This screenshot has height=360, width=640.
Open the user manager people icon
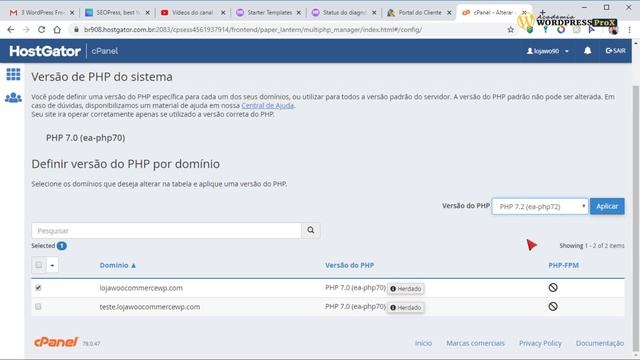(x=13, y=98)
